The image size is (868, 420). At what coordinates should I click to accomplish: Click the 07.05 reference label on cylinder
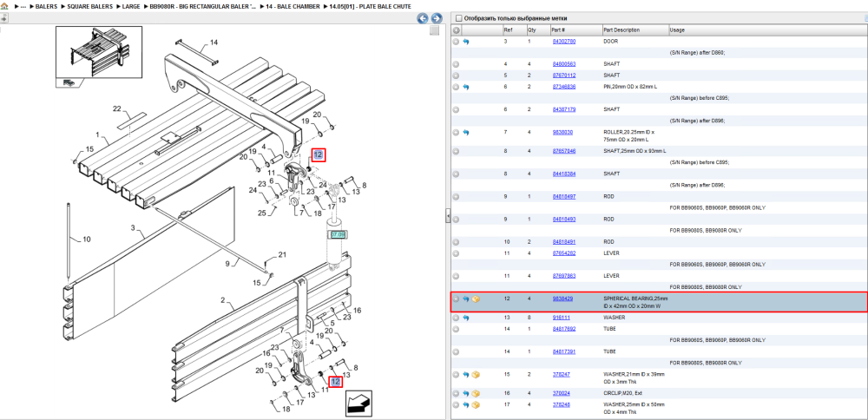click(338, 234)
